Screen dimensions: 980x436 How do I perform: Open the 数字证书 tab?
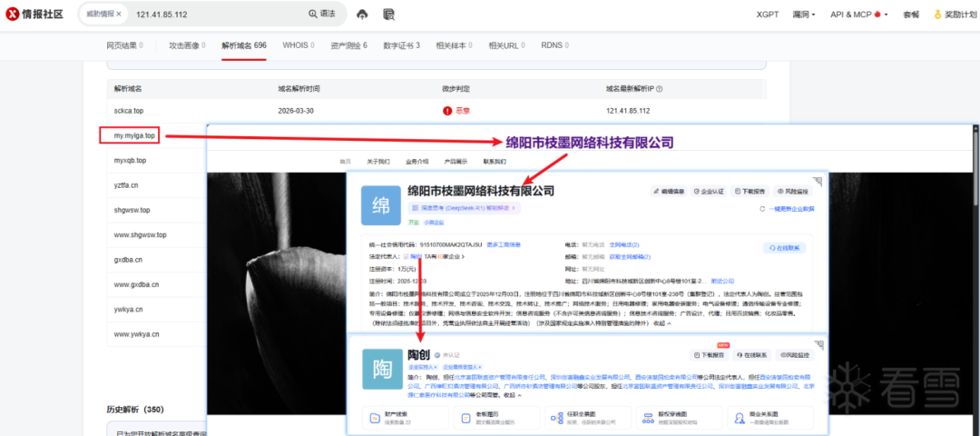[401, 45]
